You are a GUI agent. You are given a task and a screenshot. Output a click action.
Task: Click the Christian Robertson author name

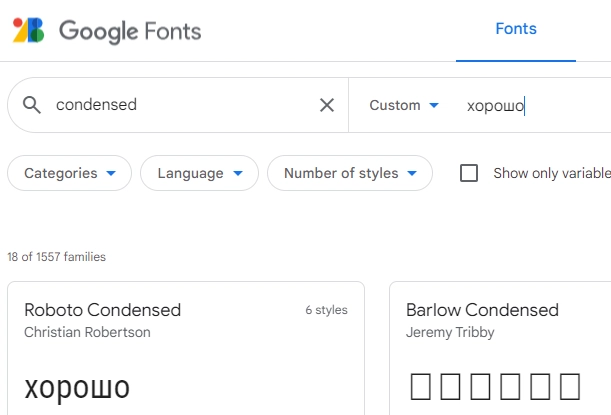tap(87, 332)
